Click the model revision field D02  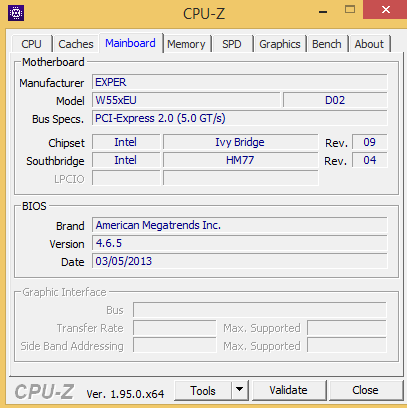pos(335,100)
